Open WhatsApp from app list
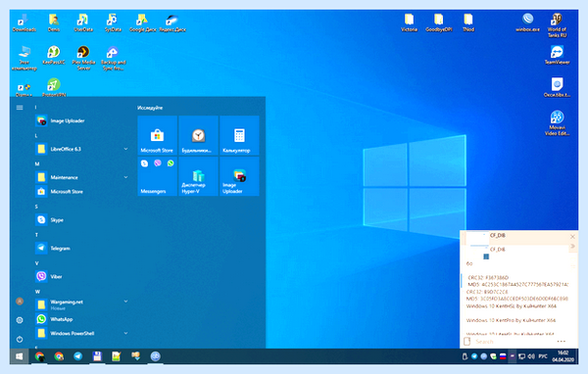The height and width of the screenshot is (374, 588). [x=81, y=319]
